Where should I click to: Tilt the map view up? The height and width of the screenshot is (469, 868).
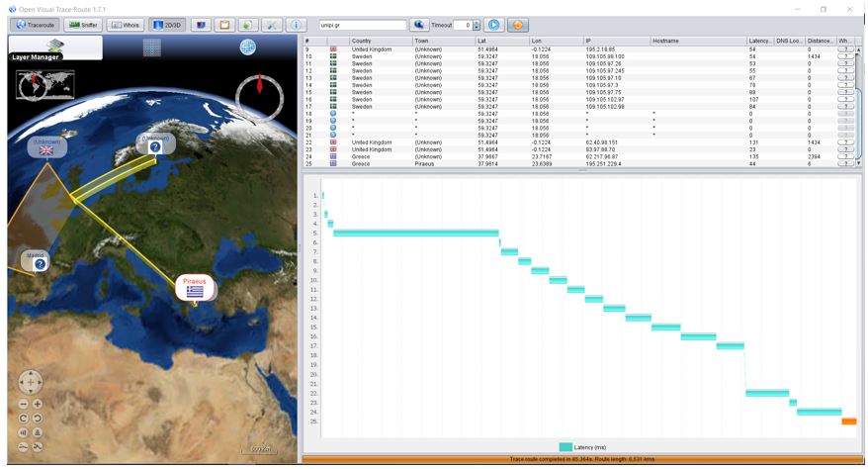click(x=24, y=432)
